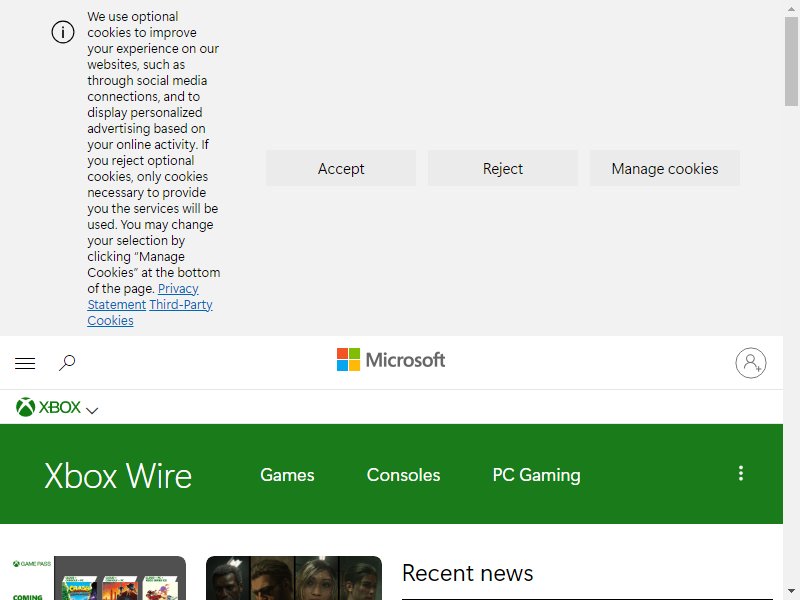
Task: Open the three-dot more menu in Xbox Wire bar
Action: (741, 473)
